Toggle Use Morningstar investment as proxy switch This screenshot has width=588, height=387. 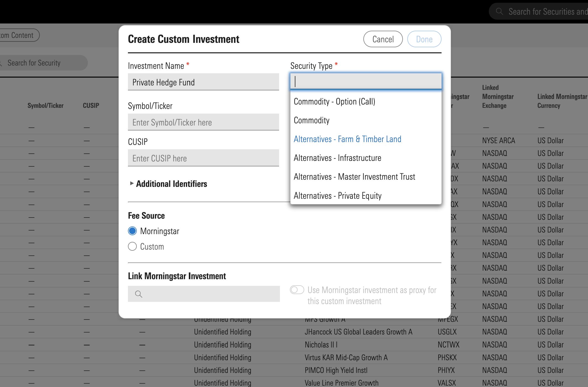click(297, 290)
